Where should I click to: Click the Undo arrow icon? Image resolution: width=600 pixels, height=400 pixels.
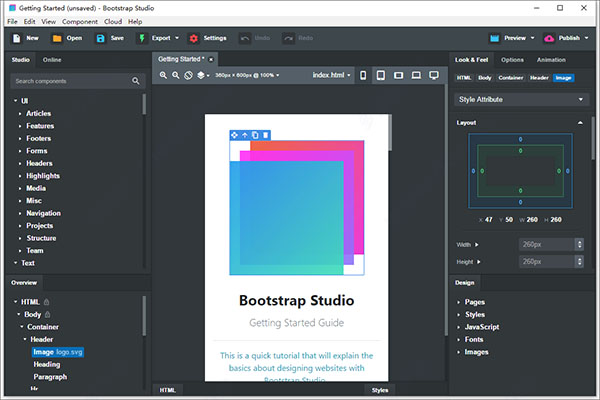(x=245, y=38)
